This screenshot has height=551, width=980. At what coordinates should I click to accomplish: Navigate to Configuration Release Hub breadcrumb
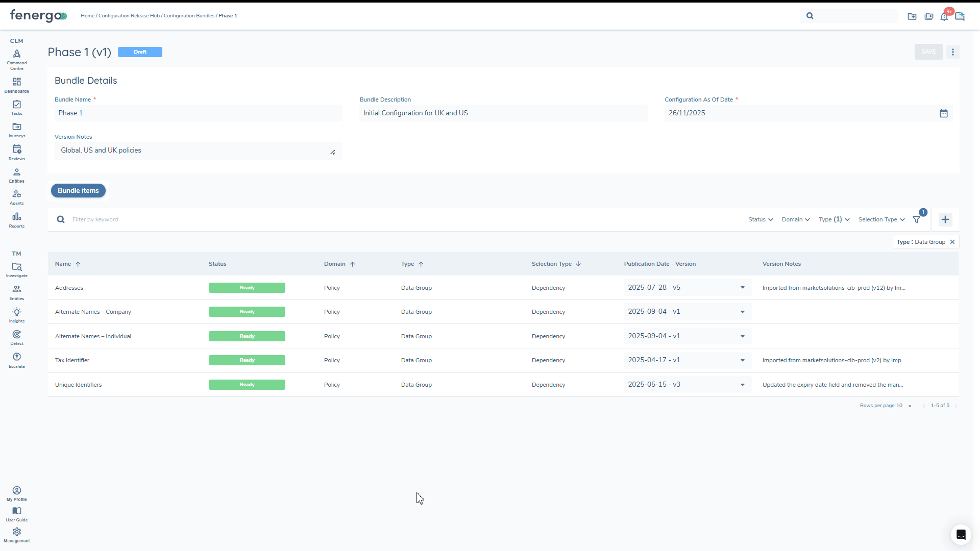[x=129, y=16]
